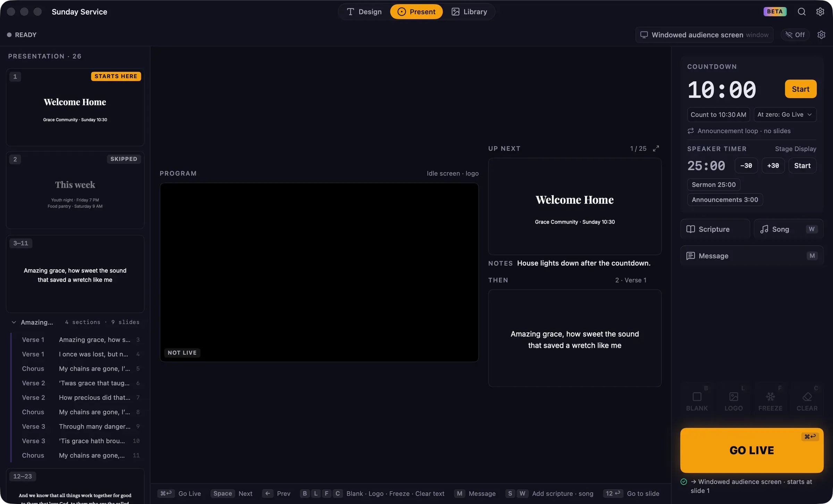Viewport: 833px width, 504px height.
Task: Select Verse 3 'Tis grace hath brought row
Action: click(x=78, y=441)
